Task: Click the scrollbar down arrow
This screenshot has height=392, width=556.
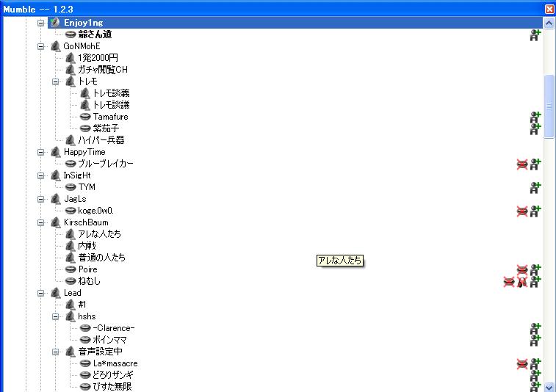Action: pos(549,386)
